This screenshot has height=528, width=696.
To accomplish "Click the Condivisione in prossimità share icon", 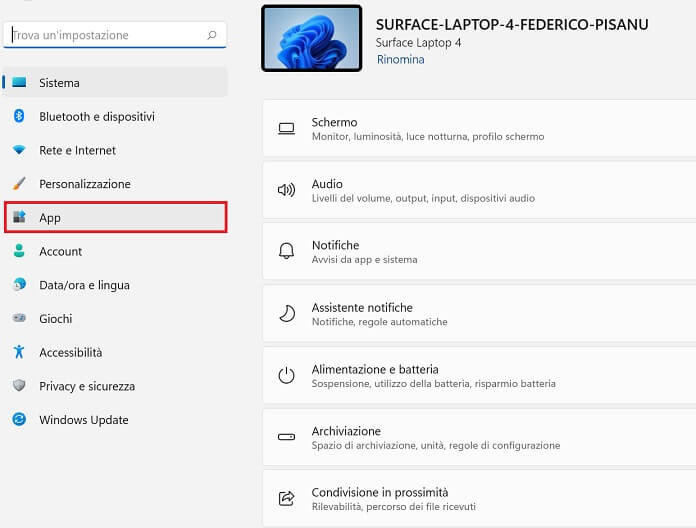I will pyautogui.click(x=286, y=498).
